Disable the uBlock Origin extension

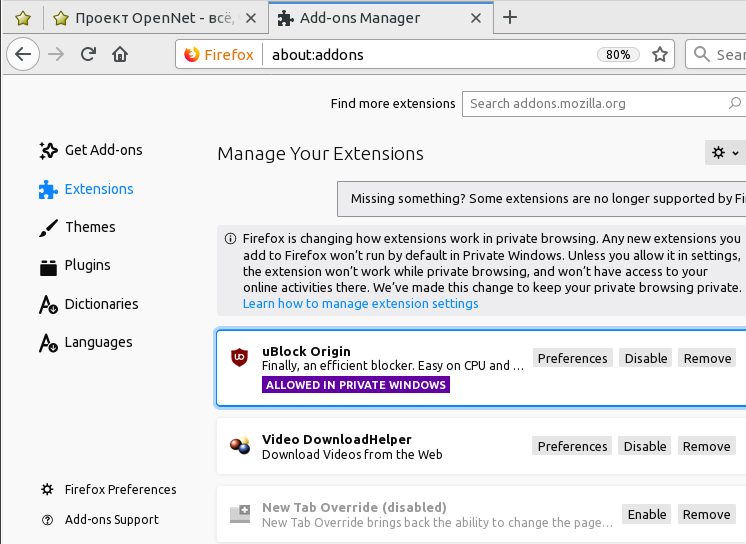[x=645, y=358]
